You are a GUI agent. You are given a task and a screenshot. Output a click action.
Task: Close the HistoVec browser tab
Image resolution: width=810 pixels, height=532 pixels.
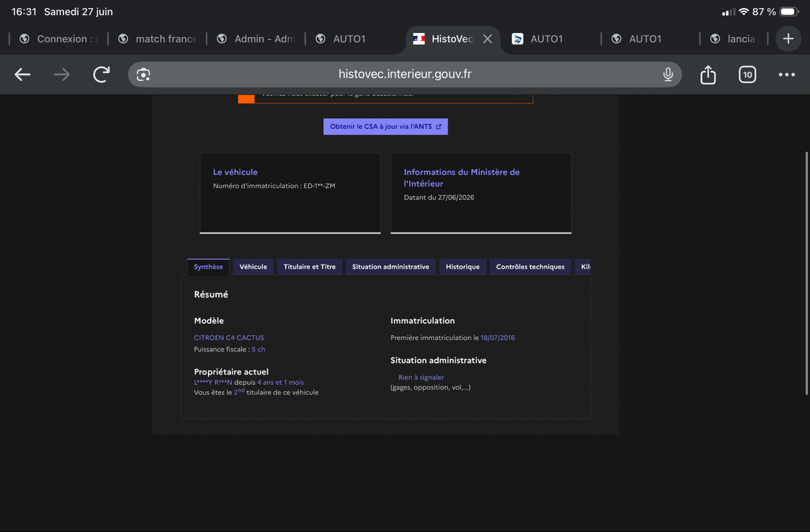coord(487,39)
